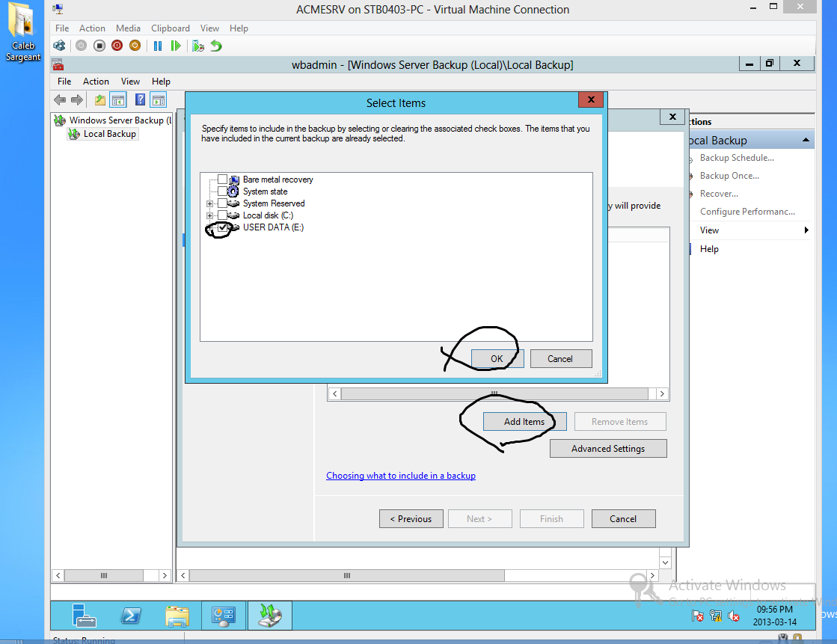
Task: Select Windows Server Backup taskbar icon
Action: pyautogui.click(x=270, y=616)
